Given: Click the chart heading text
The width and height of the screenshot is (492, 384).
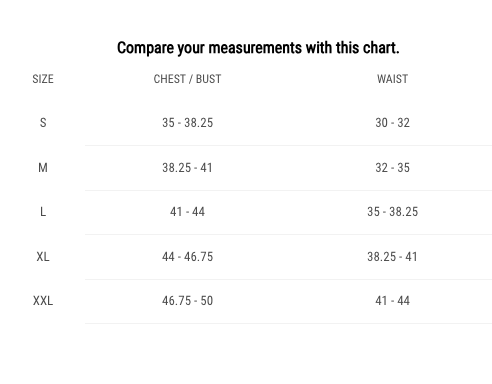Looking at the screenshot, I should click(258, 48).
